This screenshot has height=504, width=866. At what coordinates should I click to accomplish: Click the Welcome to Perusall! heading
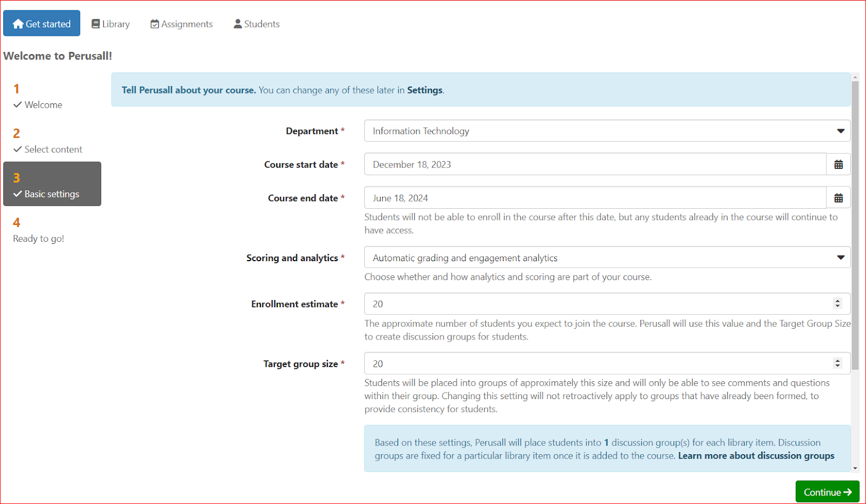point(58,56)
